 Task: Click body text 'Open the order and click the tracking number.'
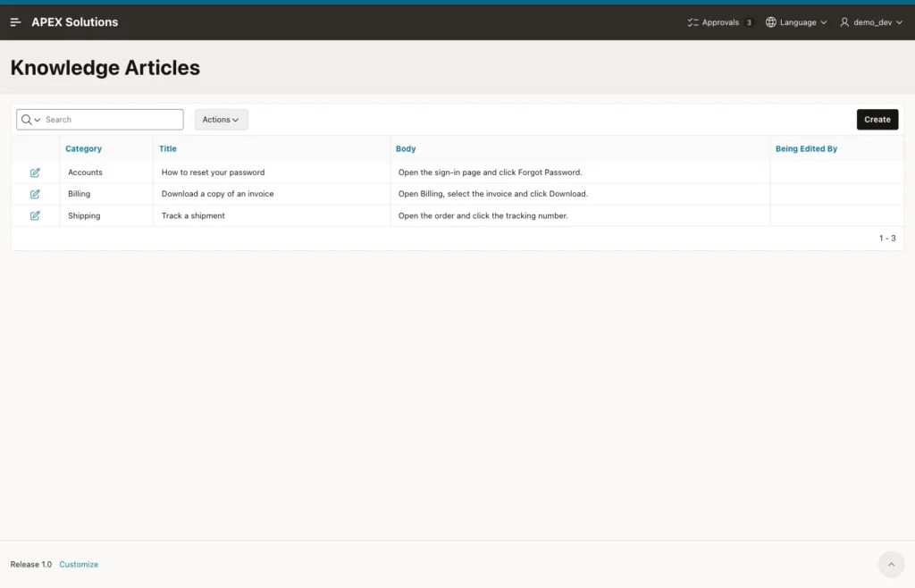[x=483, y=216]
